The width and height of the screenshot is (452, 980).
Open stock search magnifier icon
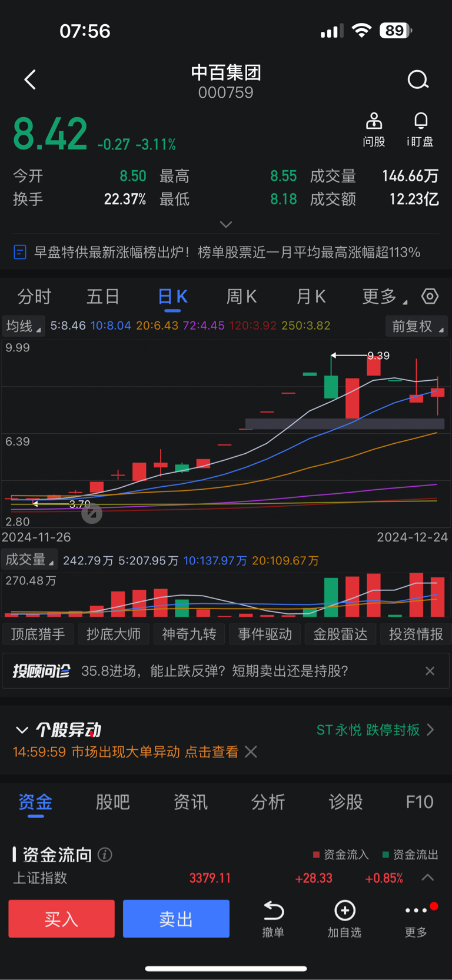418,79
